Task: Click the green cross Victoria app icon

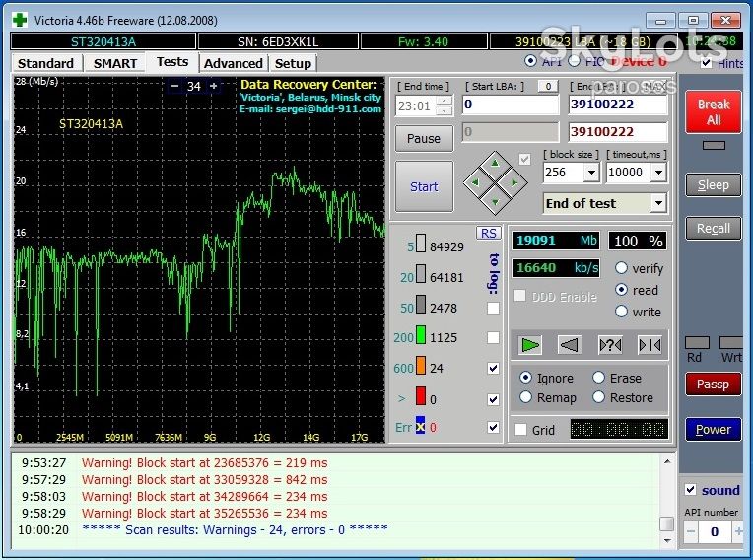Action: [20, 20]
